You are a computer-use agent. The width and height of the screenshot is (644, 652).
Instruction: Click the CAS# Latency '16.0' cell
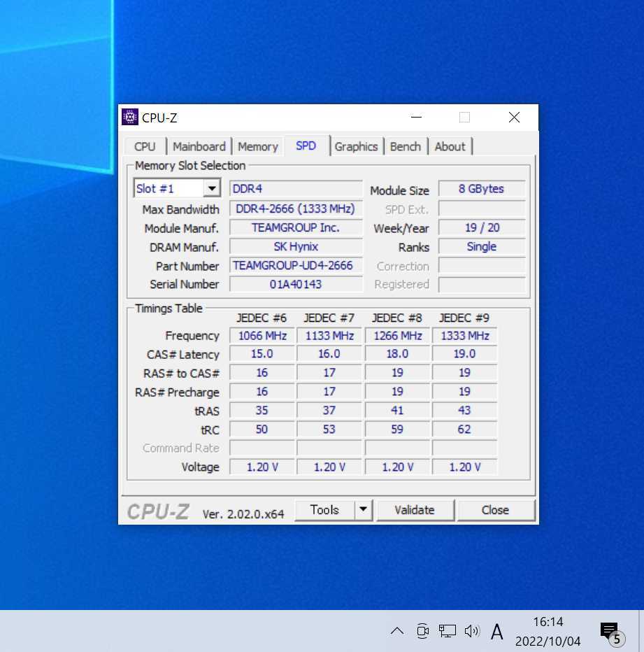point(329,354)
